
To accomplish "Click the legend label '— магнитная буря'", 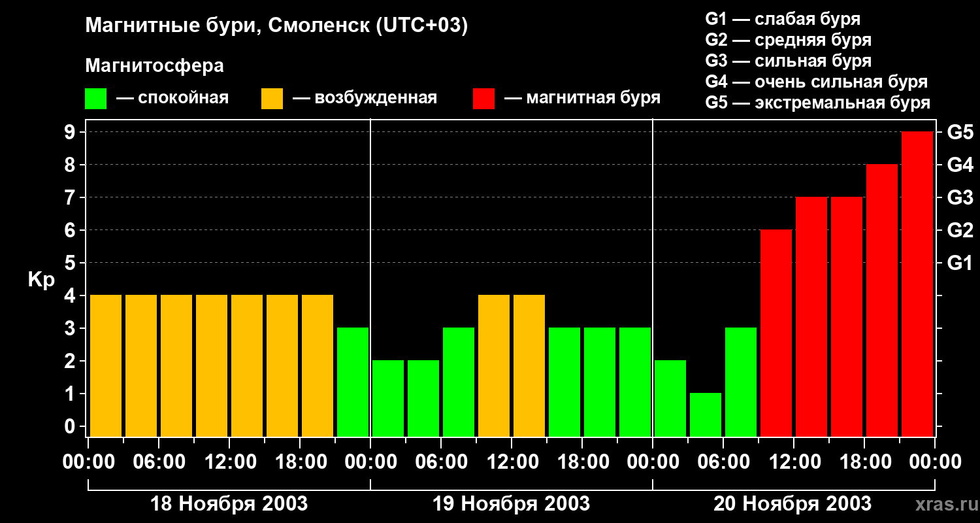I will [x=582, y=99].
